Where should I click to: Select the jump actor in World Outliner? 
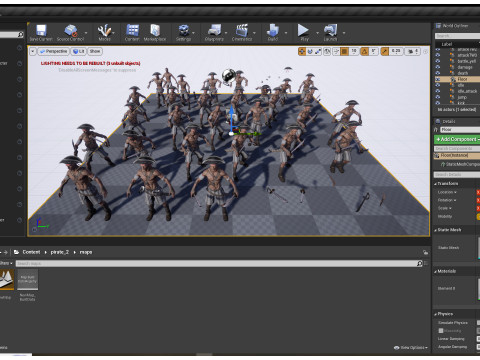click(x=462, y=97)
